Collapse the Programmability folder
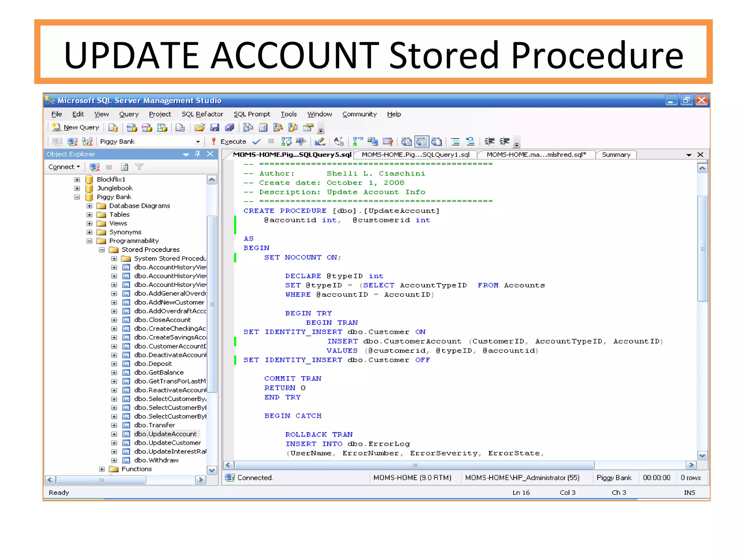 [89, 241]
